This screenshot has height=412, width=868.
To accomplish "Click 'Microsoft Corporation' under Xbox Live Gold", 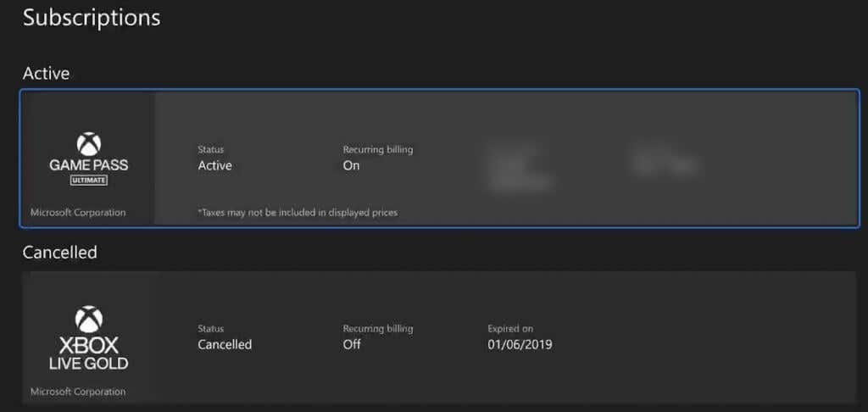I will [78, 392].
